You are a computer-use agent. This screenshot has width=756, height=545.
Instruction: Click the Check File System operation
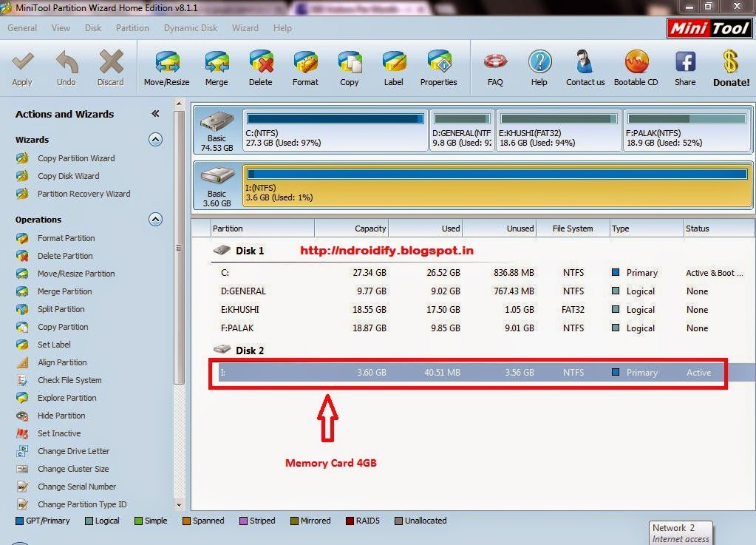point(69,380)
